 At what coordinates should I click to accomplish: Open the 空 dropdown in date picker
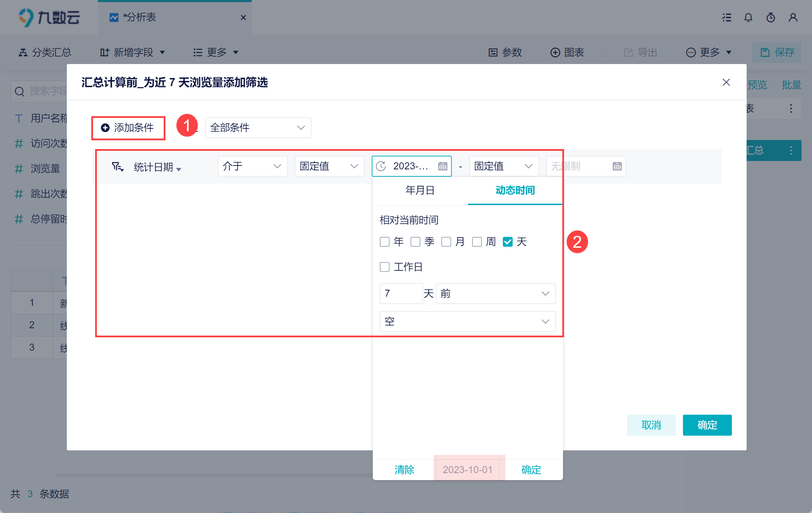(x=467, y=322)
